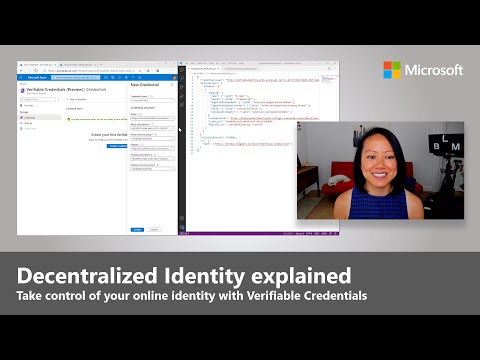The height and width of the screenshot is (360, 480).
Task: Open VS Code Explorer in activity bar
Action: pos(182,70)
